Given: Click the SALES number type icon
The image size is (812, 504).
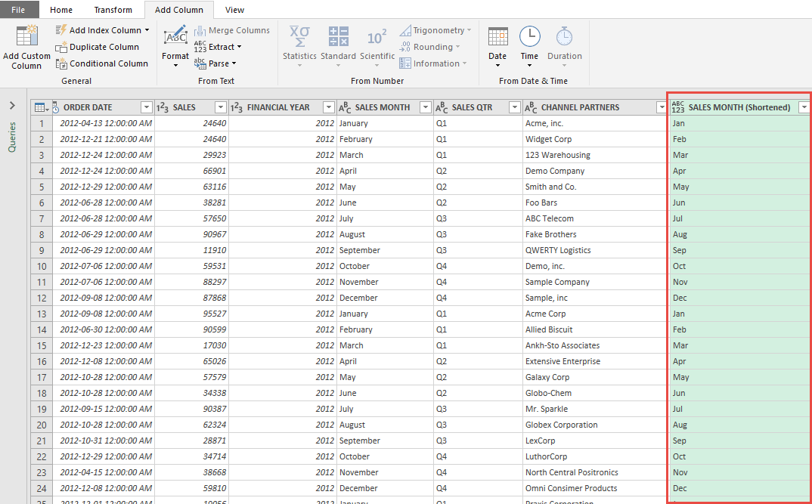Looking at the screenshot, I should (x=162, y=107).
